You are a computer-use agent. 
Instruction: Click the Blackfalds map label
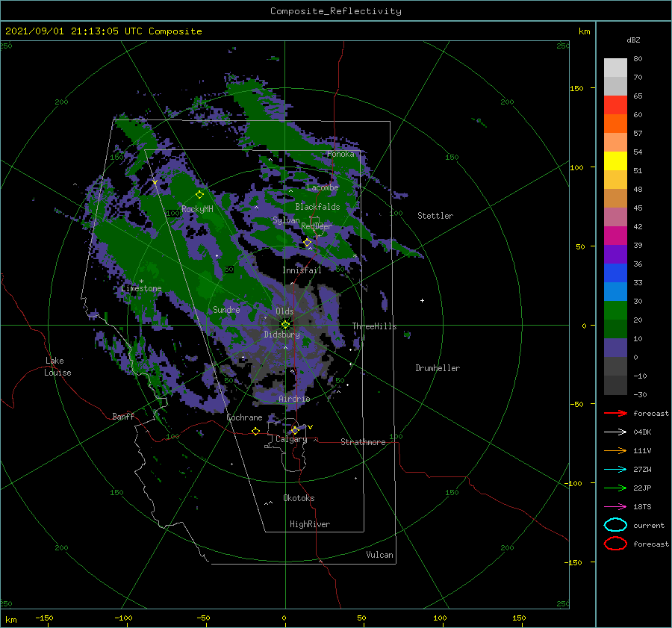click(x=317, y=207)
